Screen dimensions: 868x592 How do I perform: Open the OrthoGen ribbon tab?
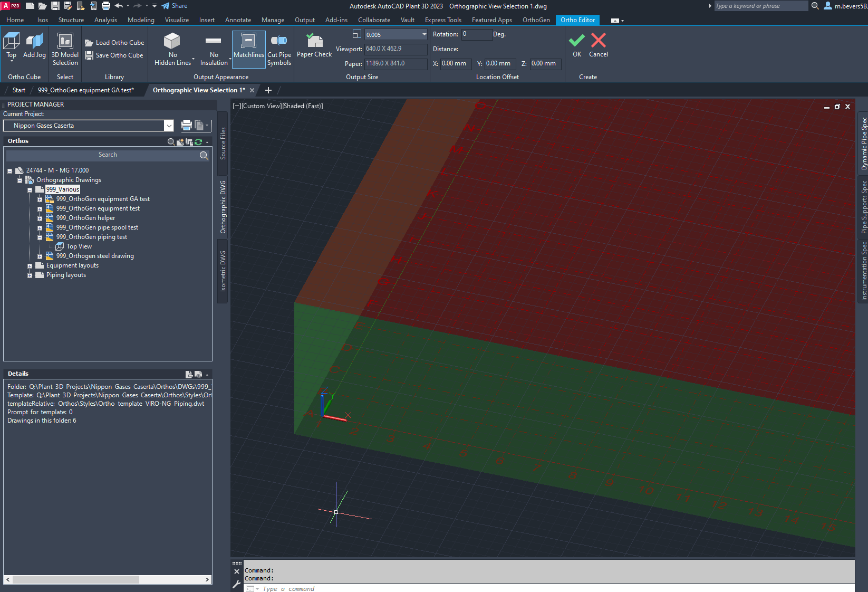536,20
